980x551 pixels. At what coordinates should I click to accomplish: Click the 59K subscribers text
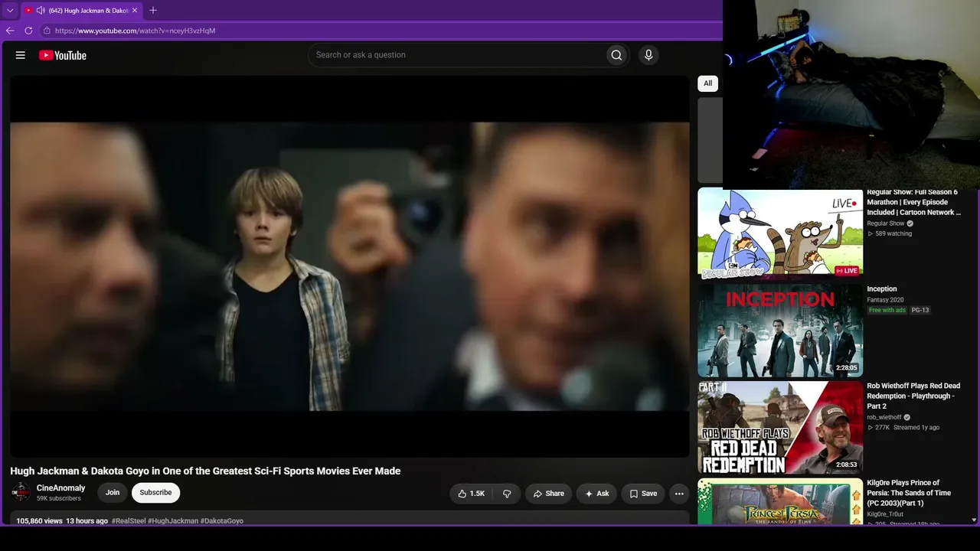[x=59, y=499]
